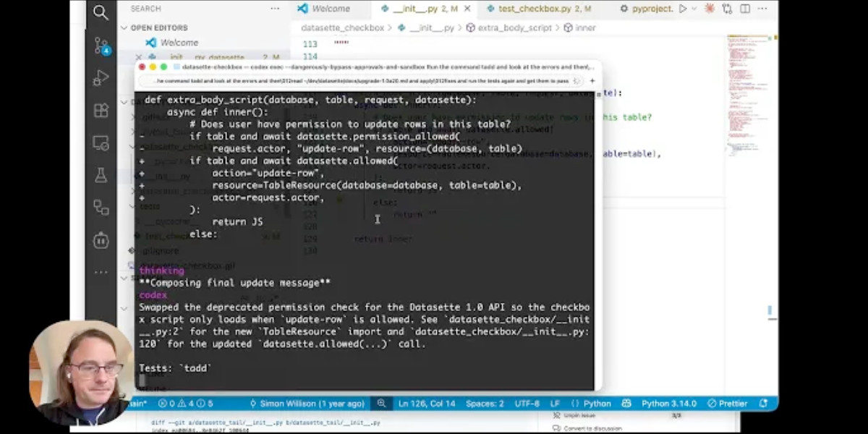Click the Run Python File play button
The width and height of the screenshot is (868, 434).
(x=683, y=9)
